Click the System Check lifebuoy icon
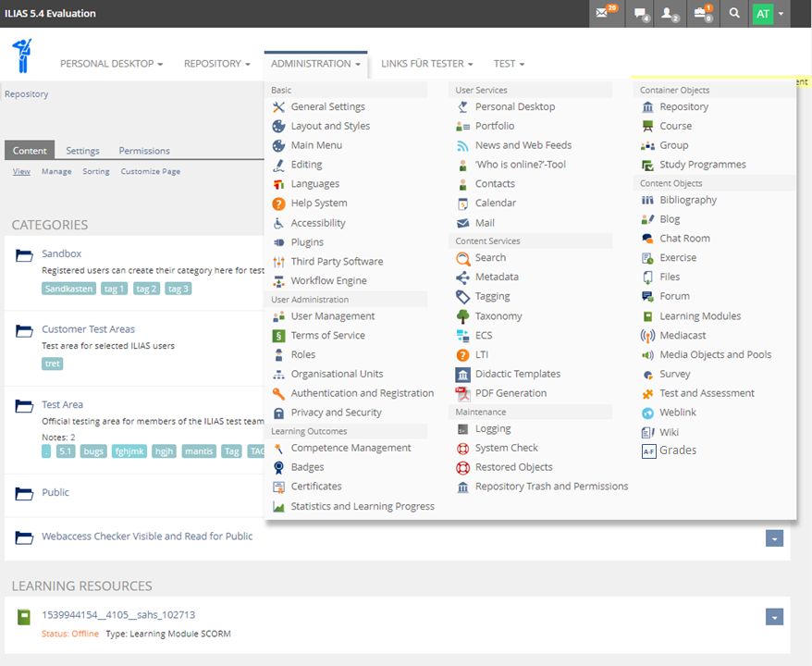 click(463, 449)
